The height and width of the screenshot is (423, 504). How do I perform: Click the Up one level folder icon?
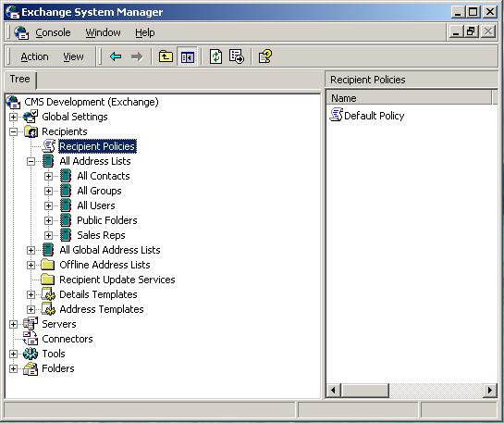166,56
